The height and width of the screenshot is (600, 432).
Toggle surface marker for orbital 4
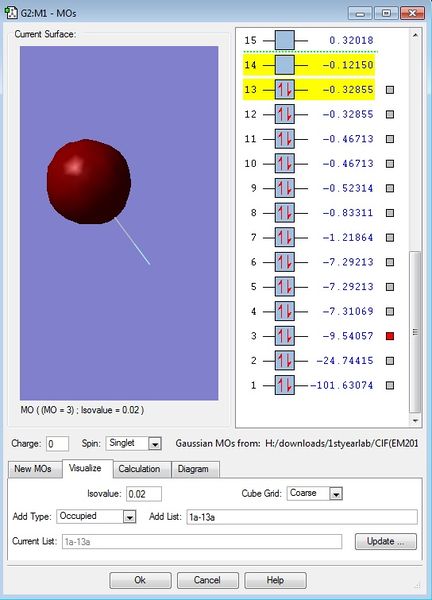[390, 311]
